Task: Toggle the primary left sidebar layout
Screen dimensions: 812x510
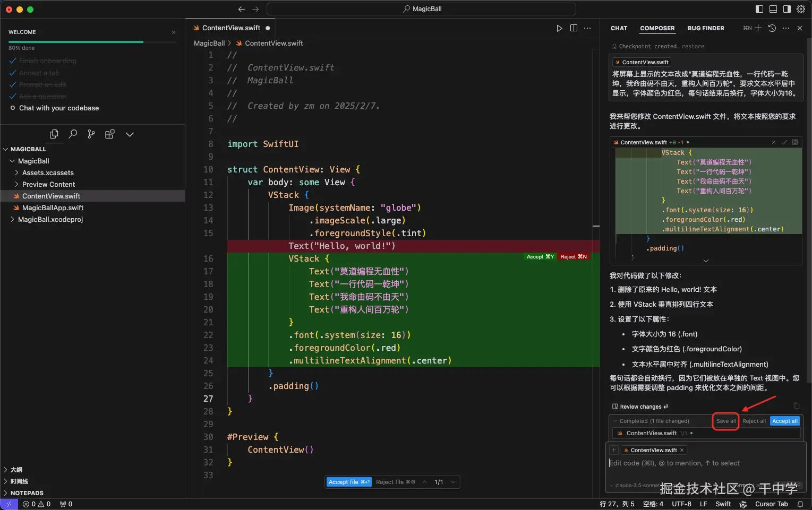Action: click(759, 9)
